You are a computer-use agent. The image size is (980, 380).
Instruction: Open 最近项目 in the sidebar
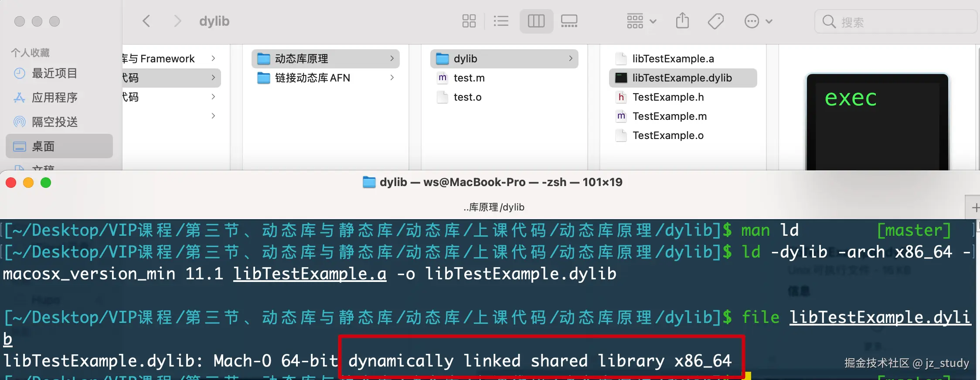point(59,73)
